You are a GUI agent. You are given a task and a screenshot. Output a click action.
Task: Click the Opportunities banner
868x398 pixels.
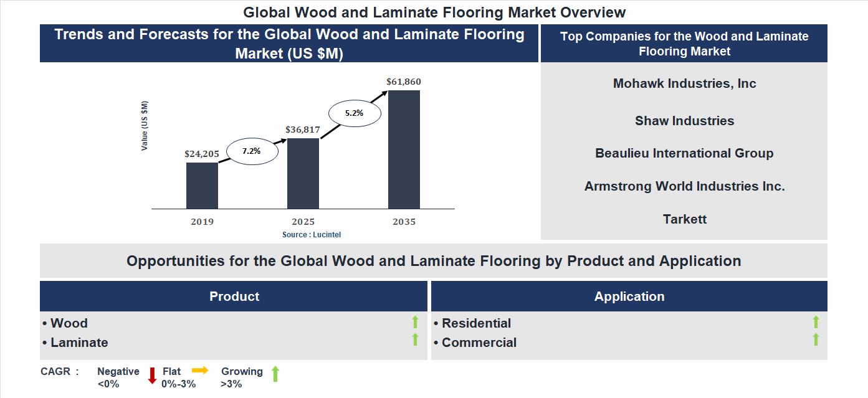(x=434, y=261)
